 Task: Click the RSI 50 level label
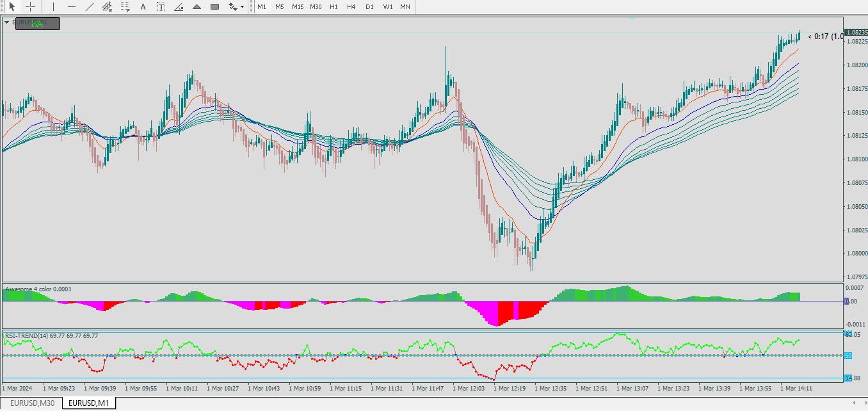pyautogui.click(x=848, y=355)
